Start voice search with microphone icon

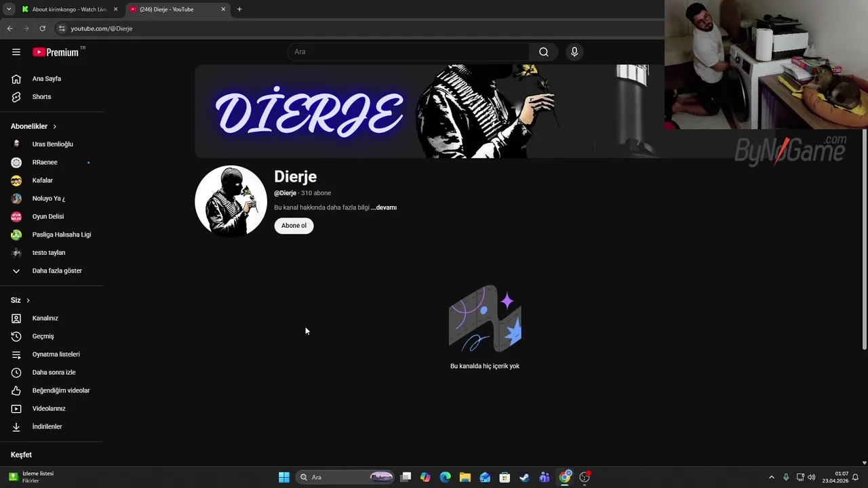pyautogui.click(x=574, y=52)
